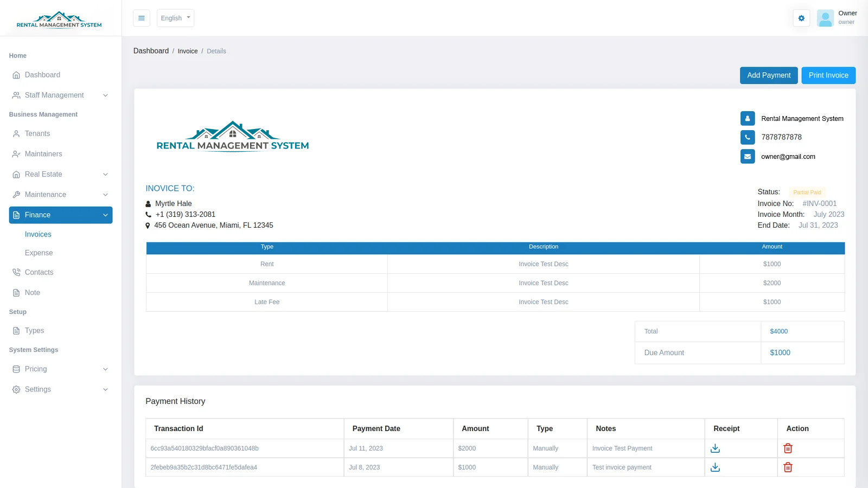868x488 pixels.
Task: Follow the Dashboard breadcrumb link
Action: 151,51
